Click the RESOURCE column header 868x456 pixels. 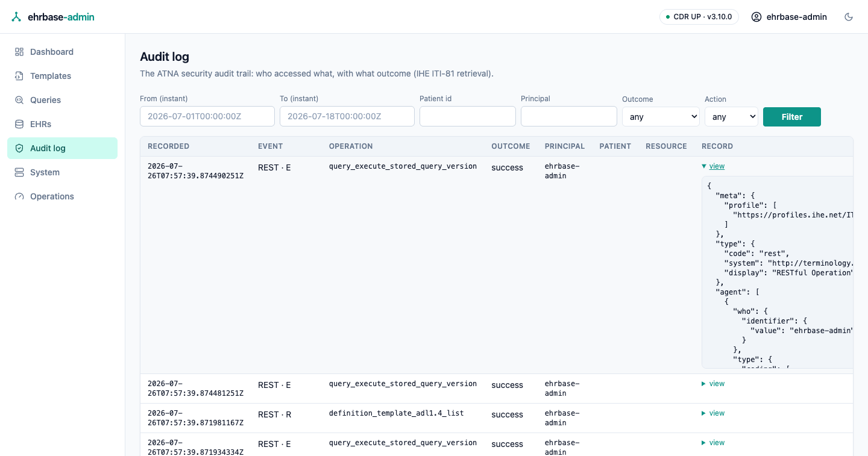click(x=666, y=146)
